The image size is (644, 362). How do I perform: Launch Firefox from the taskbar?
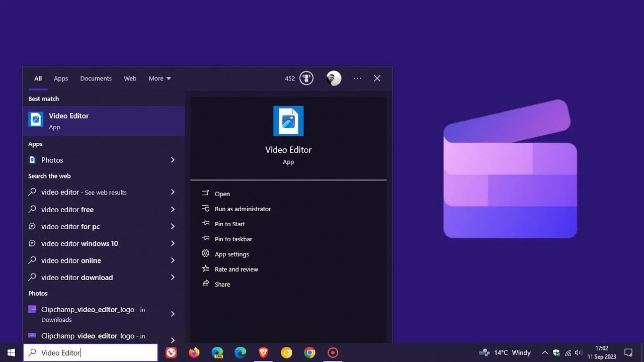[194, 352]
